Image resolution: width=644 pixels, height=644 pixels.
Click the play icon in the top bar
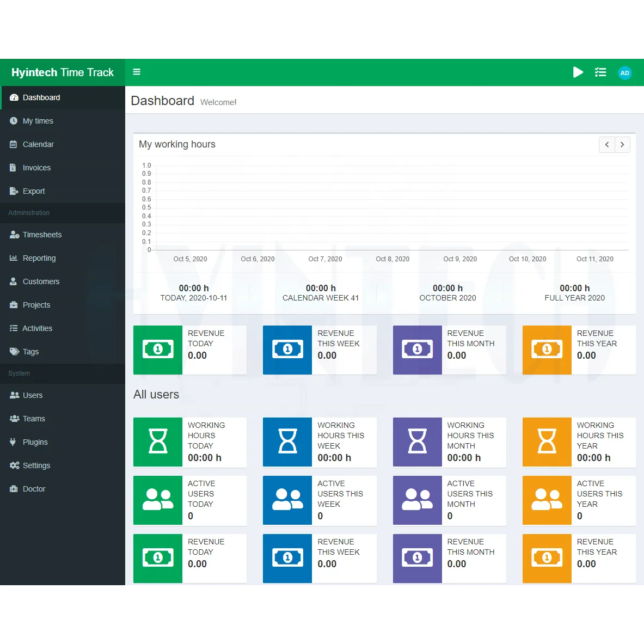point(578,72)
